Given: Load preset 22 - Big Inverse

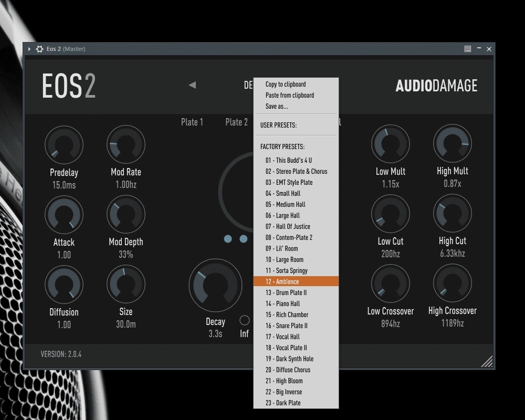Looking at the screenshot, I should (x=296, y=392).
